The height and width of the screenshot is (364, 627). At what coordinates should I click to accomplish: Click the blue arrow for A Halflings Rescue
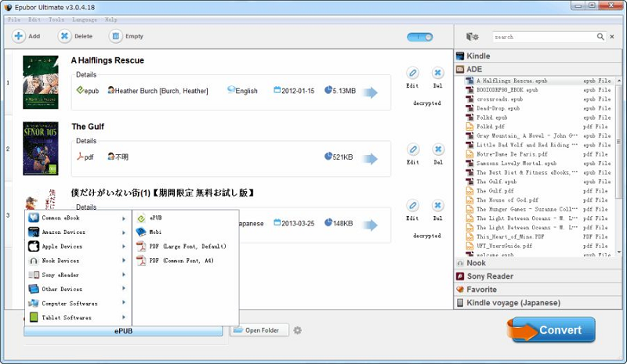(x=370, y=92)
